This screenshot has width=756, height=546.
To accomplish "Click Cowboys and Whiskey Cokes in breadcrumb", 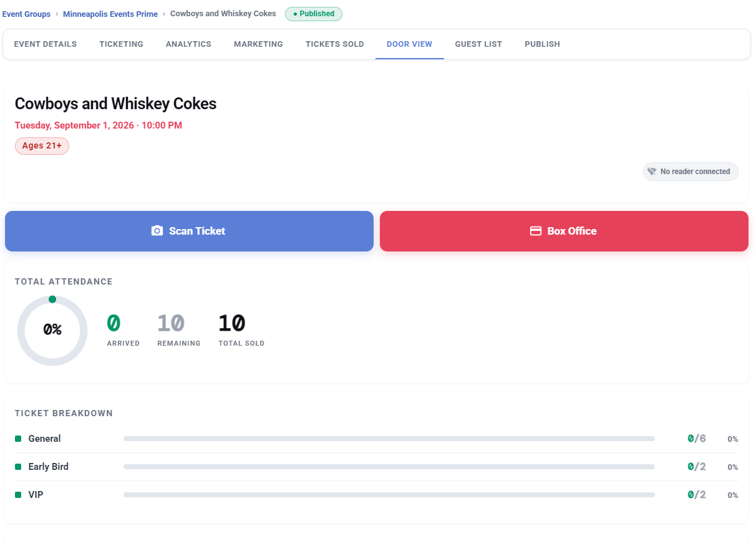I will [x=223, y=14].
